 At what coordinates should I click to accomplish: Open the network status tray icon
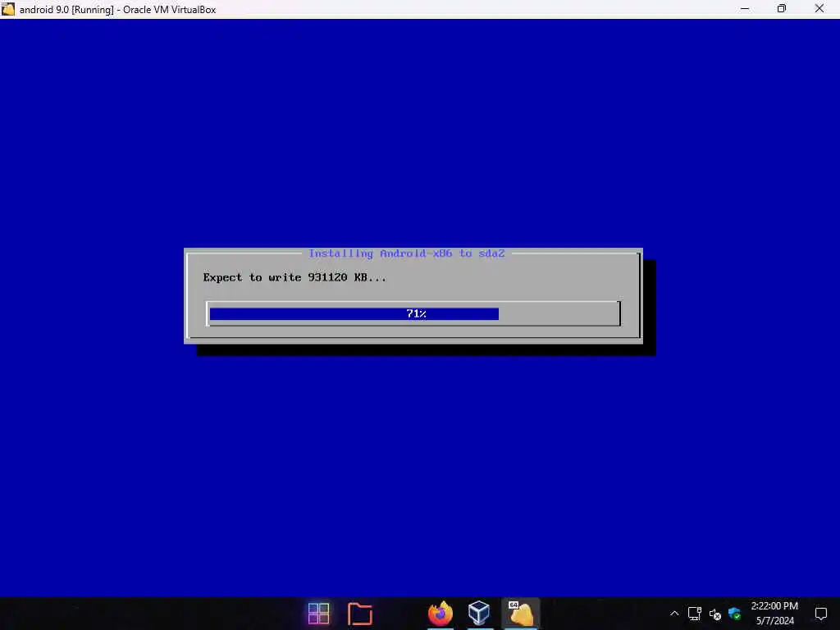click(694, 614)
